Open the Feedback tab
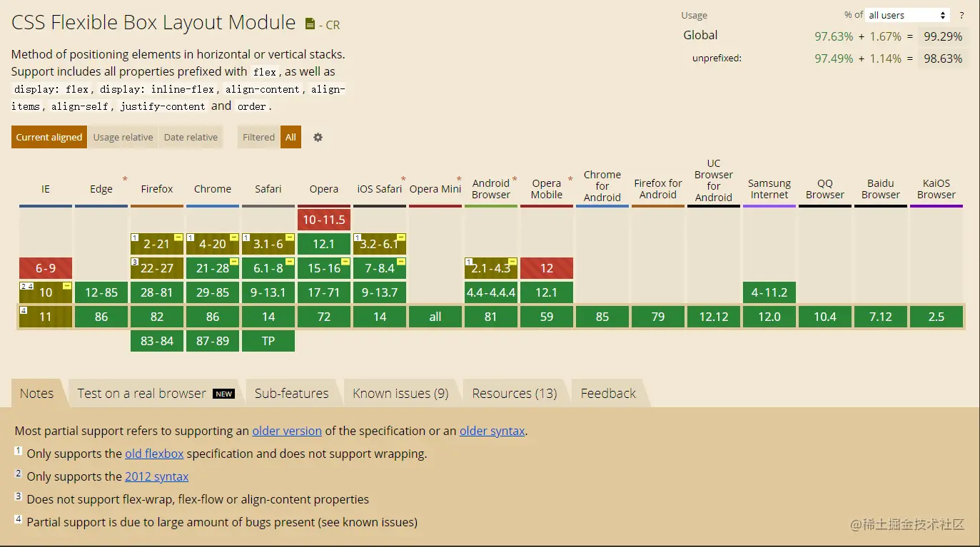The image size is (980, 547). point(608,394)
